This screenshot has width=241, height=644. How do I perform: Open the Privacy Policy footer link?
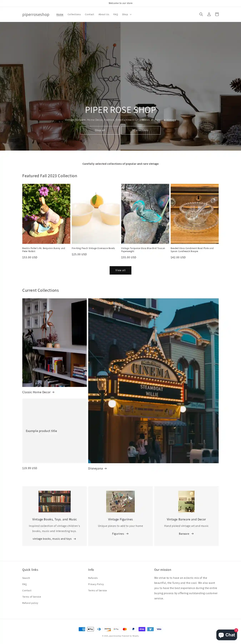pyautogui.click(x=96, y=584)
